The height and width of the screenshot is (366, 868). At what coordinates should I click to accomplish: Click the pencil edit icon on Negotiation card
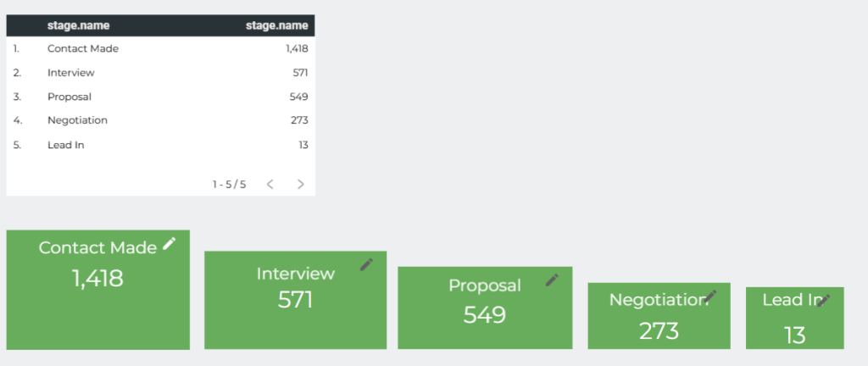(710, 297)
